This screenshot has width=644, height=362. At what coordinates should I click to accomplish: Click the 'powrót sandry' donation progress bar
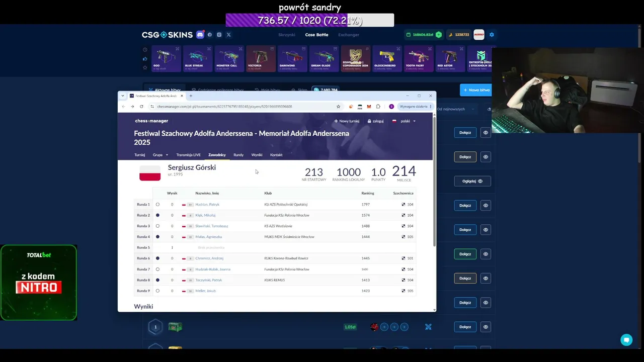tap(310, 21)
